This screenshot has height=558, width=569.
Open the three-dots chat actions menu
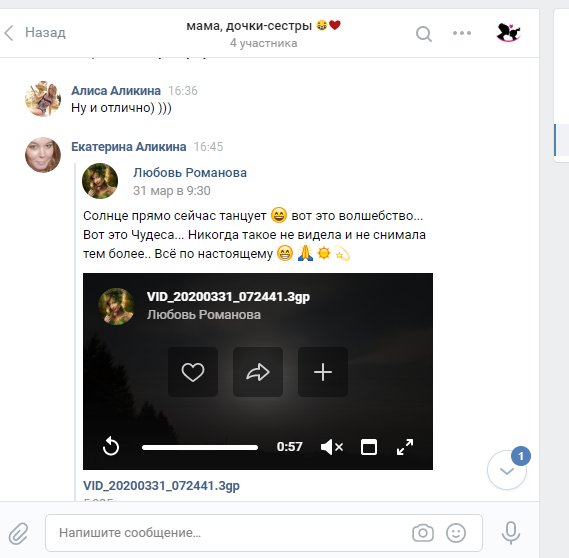point(462,33)
